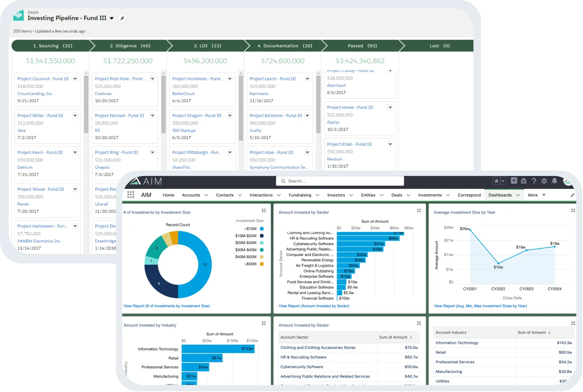Click Professional Services row in industry table

click(504, 362)
